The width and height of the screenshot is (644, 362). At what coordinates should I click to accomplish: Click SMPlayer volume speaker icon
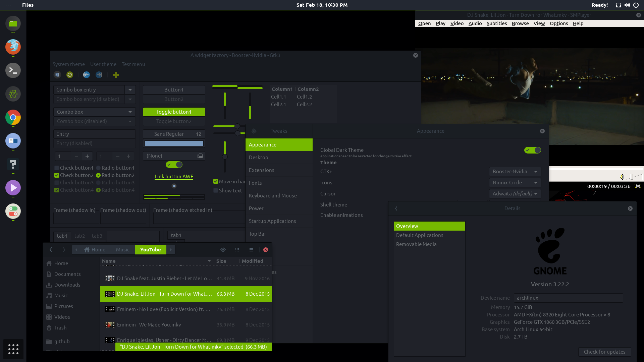point(622,177)
